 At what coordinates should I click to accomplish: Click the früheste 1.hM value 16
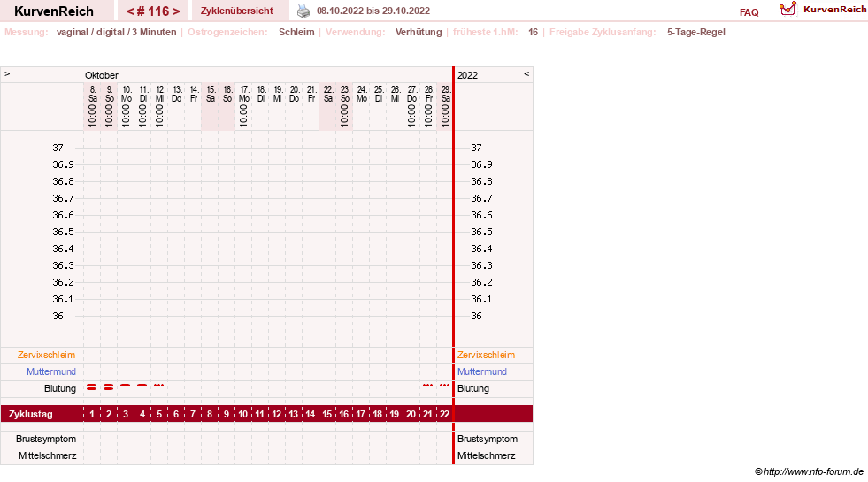[x=533, y=32]
